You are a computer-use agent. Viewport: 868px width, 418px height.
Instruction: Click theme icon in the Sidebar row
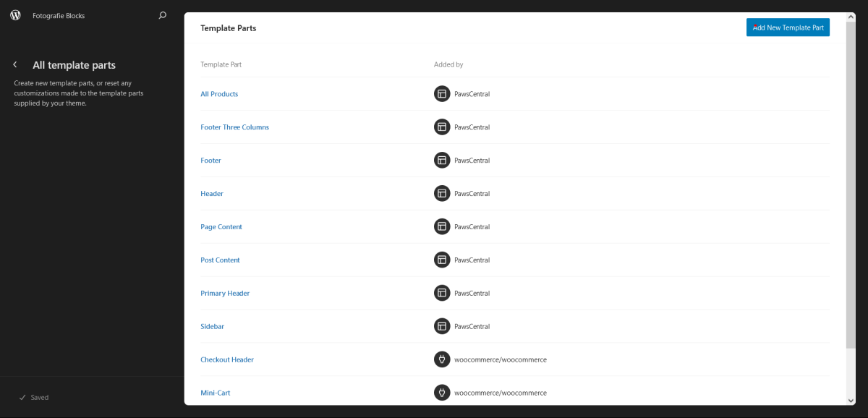[x=442, y=326]
